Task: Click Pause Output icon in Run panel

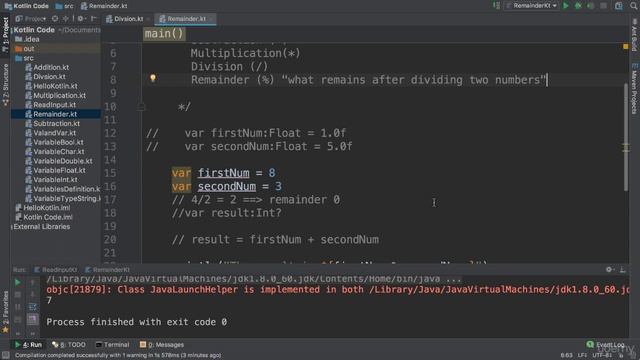Action: [x=18, y=307]
